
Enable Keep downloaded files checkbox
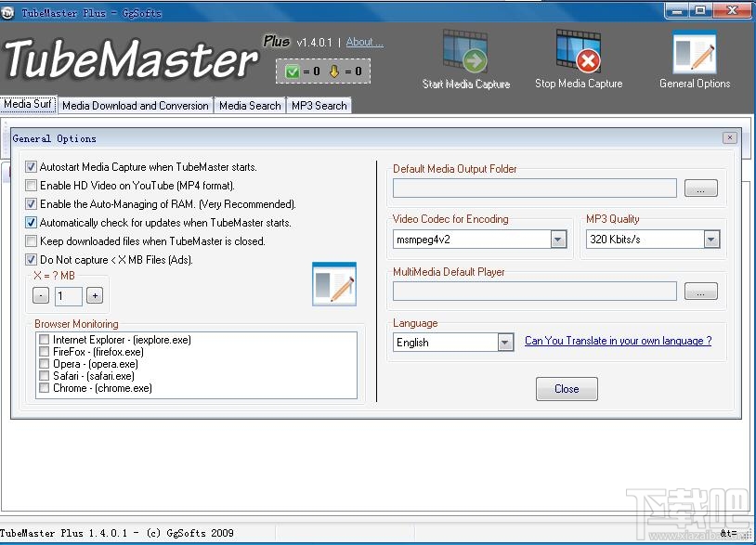pyautogui.click(x=31, y=241)
